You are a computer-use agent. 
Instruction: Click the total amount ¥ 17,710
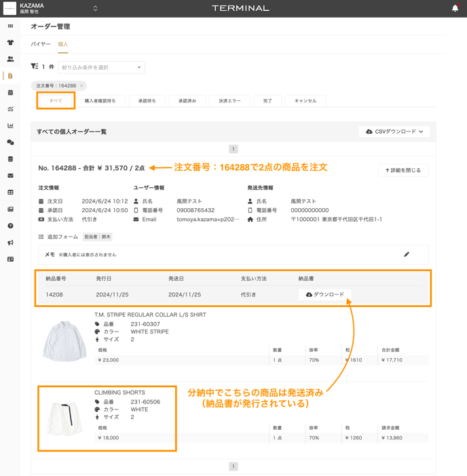(392, 360)
